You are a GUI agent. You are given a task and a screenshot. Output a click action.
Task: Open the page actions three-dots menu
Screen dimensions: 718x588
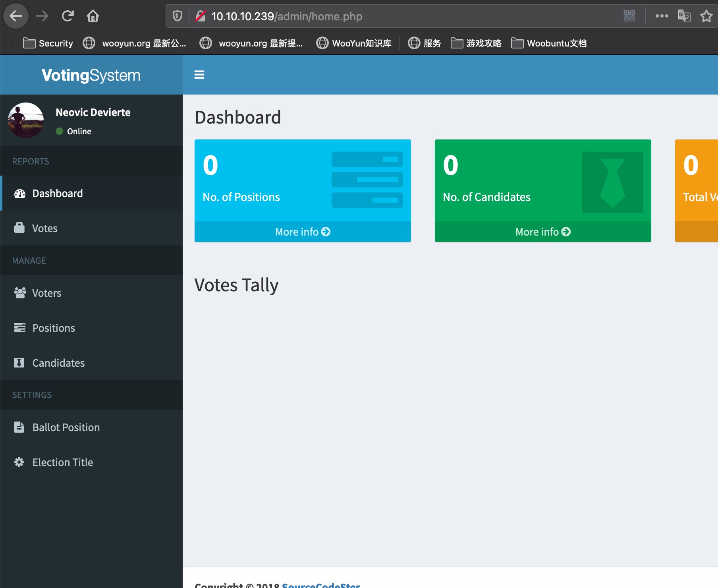pyautogui.click(x=662, y=16)
